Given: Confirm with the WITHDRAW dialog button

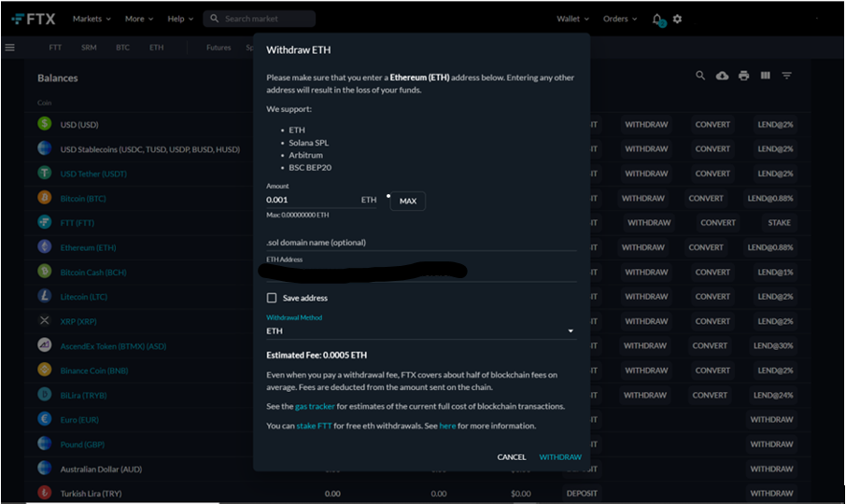Looking at the screenshot, I should coord(560,457).
